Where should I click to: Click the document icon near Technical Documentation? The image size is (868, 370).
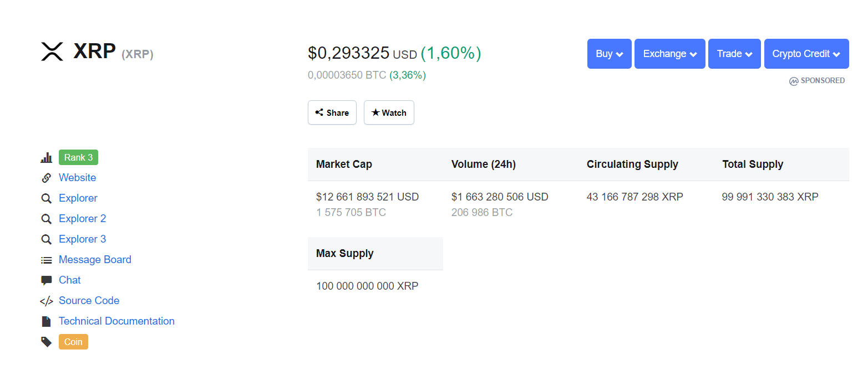click(47, 321)
